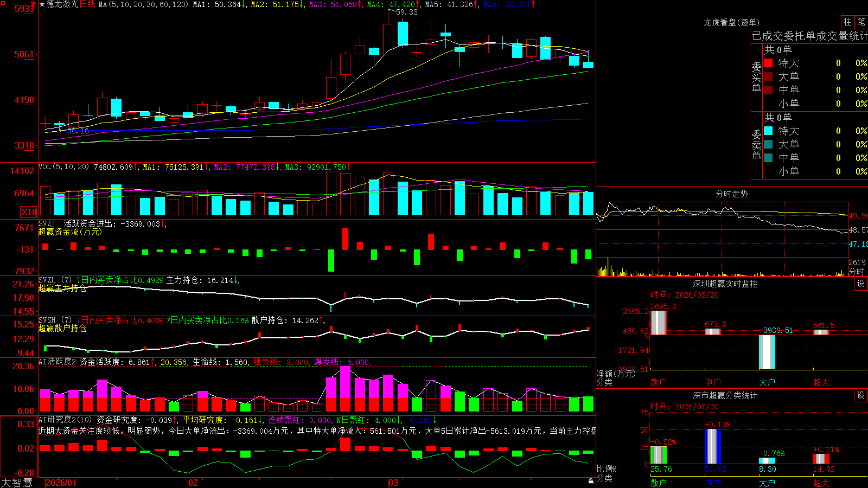Click the 2026/01 timeline marker
Screen dimensions: 868x488
(x=61, y=483)
